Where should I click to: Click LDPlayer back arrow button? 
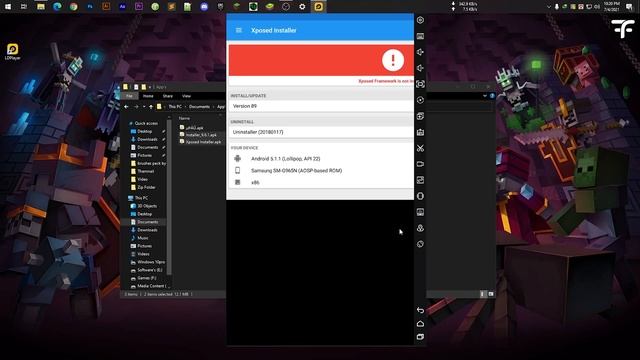tap(420, 310)
